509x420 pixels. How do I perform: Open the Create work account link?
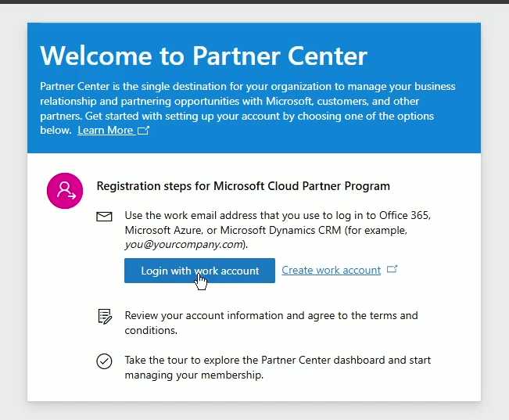[x=331, y=270]
